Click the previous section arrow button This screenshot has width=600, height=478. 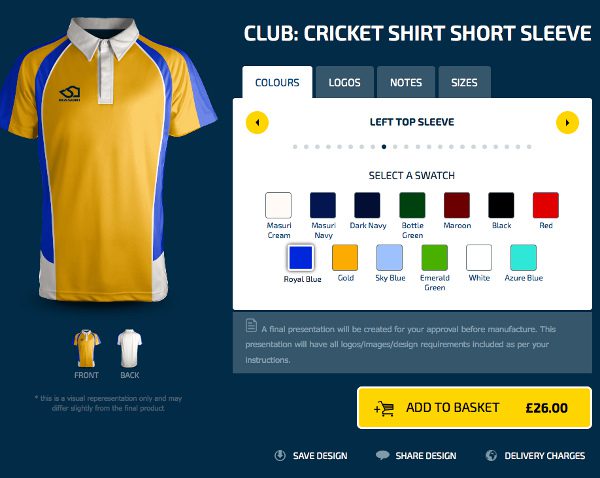257,122
